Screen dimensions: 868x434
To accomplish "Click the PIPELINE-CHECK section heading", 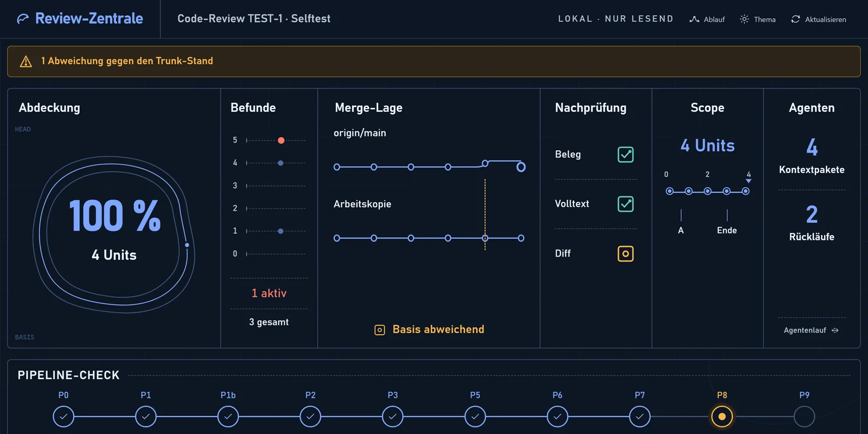I will click(68, 375).
